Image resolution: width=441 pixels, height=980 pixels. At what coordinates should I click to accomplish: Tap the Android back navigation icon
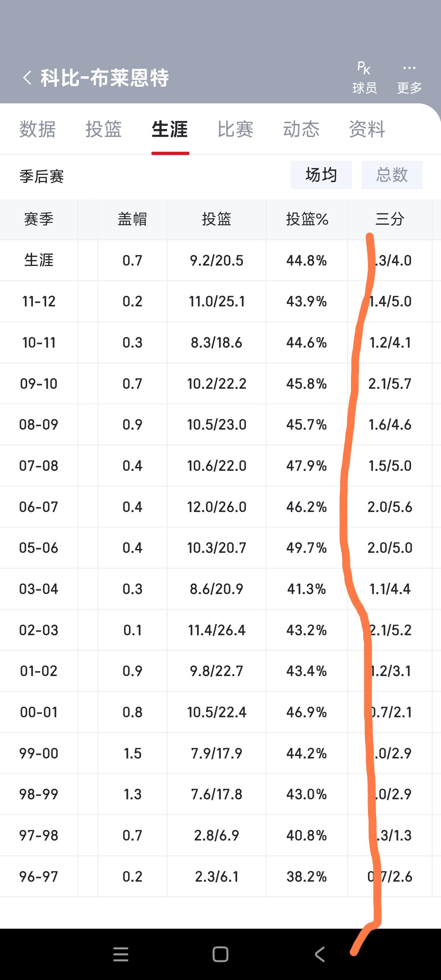coord(320,954)
